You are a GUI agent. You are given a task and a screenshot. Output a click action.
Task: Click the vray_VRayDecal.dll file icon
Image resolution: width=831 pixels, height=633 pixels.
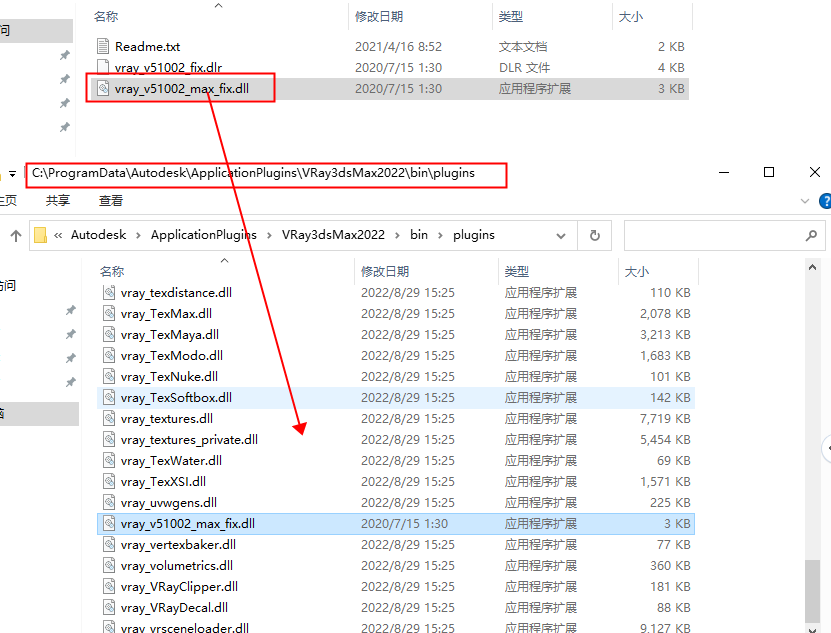109,608
